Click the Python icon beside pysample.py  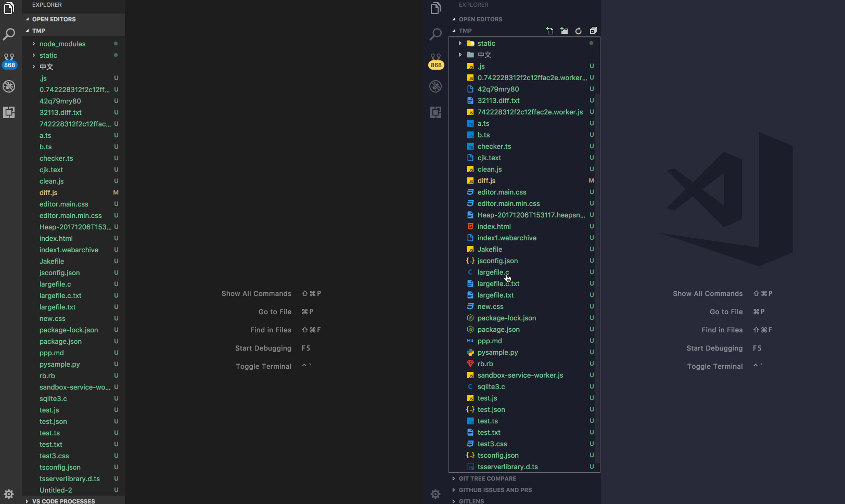[x=470, y=352]
